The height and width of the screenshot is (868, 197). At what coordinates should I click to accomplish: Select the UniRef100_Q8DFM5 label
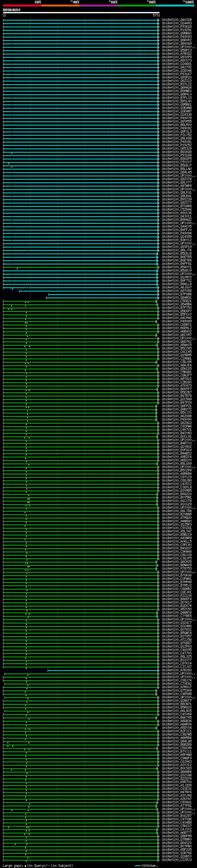click(x=176, y=836)
